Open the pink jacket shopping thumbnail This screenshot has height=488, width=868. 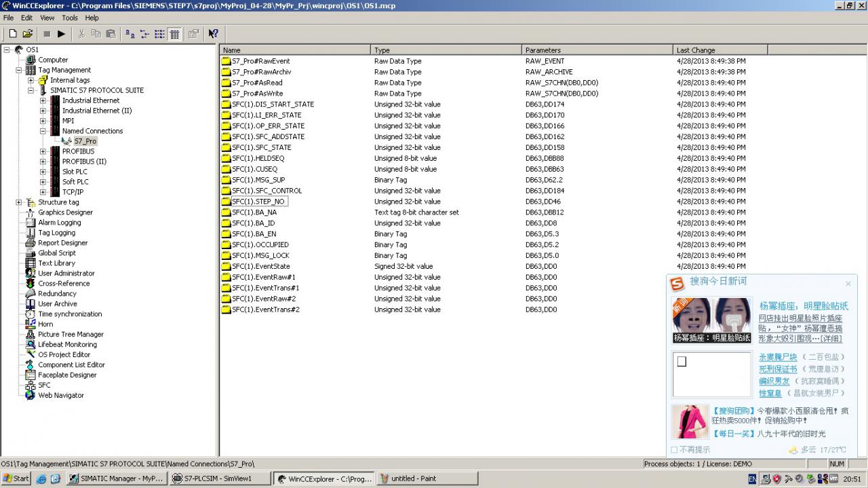click(x=690, y=421)
